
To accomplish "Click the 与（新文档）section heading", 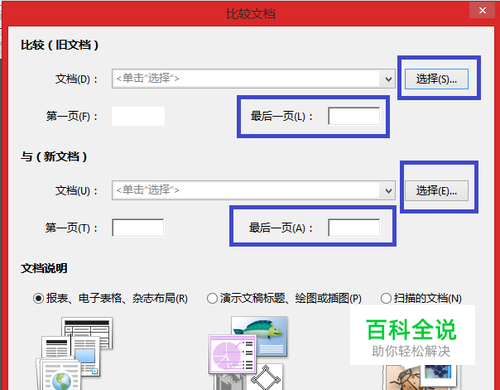I will pyautogui.click(x=54, y=156).
